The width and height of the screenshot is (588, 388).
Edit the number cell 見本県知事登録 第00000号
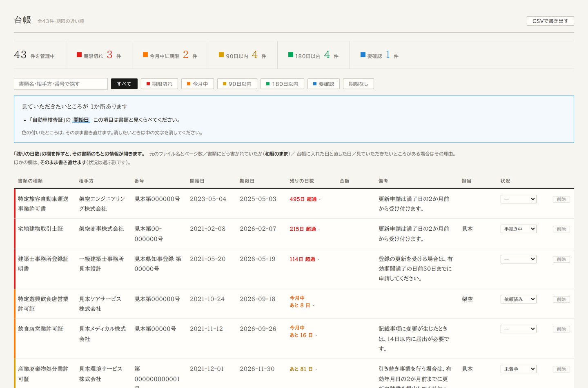[x=158, y=264]
